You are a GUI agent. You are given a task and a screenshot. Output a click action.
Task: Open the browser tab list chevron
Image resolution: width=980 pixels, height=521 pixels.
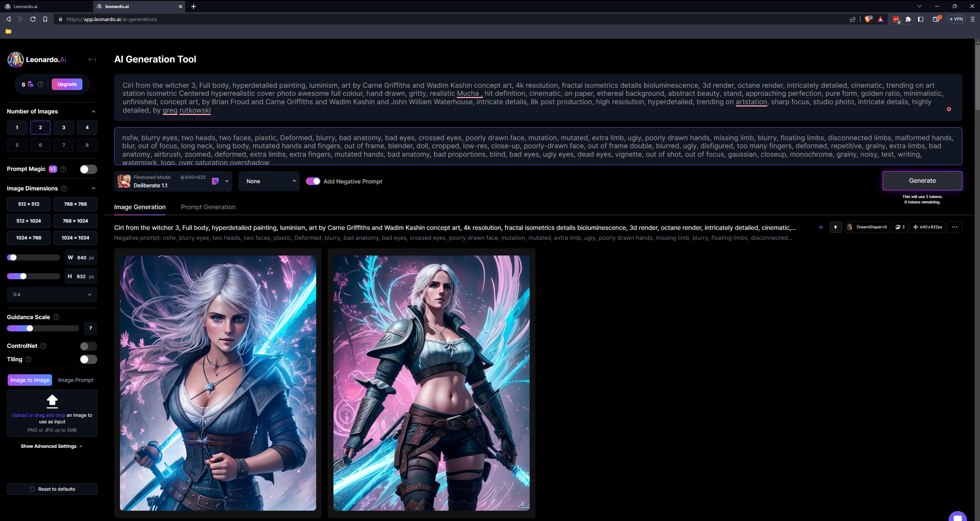pyautogui.click(x=919, y=7)
